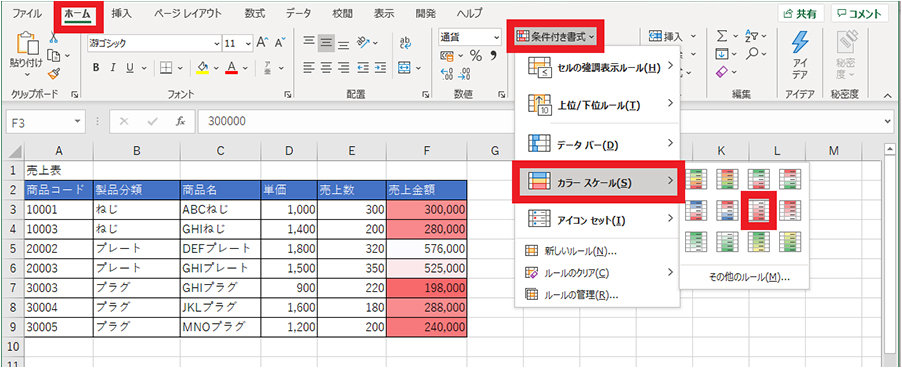
Task: Expand font color dropdown arrow
Action: [x=246, y=68]
